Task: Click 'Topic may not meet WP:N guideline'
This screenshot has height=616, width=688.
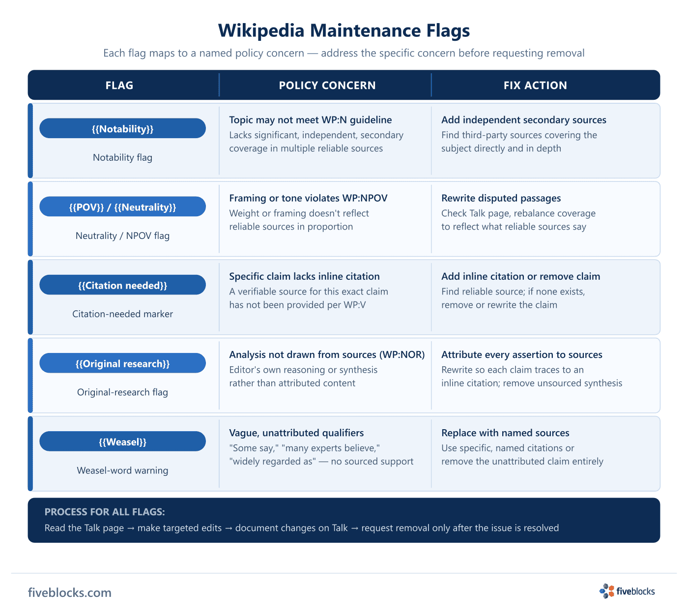Action: click(311, 120)
